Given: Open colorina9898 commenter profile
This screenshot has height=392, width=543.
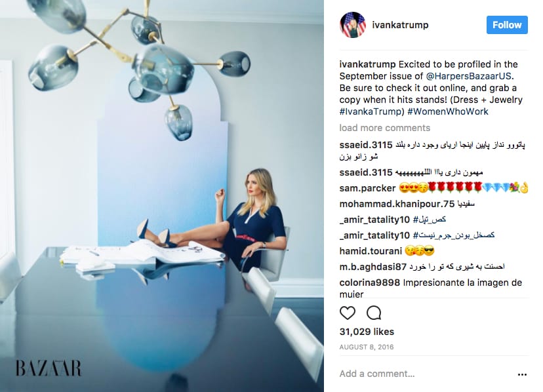Looking at the screenshot, I should click(x=369, y=283).
